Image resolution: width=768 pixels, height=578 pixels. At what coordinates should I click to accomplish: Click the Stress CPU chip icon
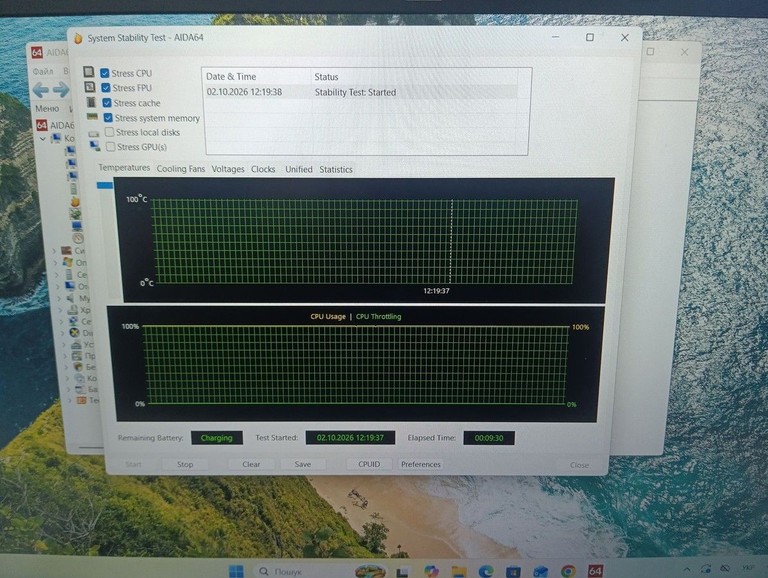89,72
